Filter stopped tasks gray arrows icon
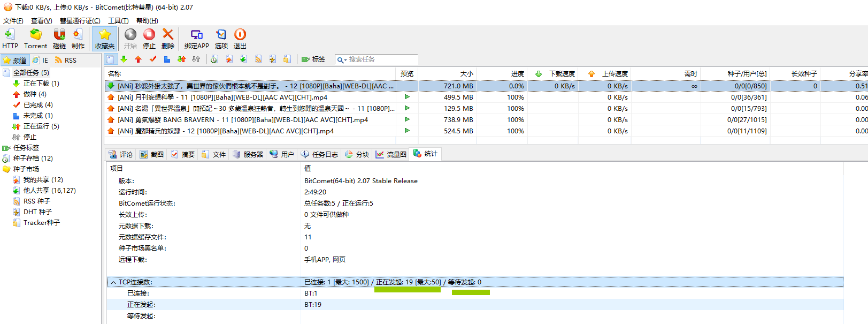Screen dimensions: 868x324 [x=196, y=59]
